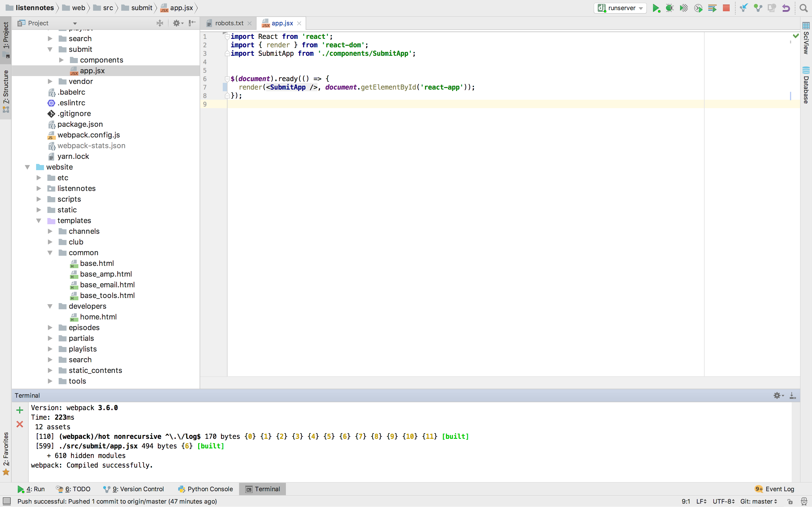Click Update Project VCS icon
Viewport: 812px width, 507px height.
tap(743, 8)
